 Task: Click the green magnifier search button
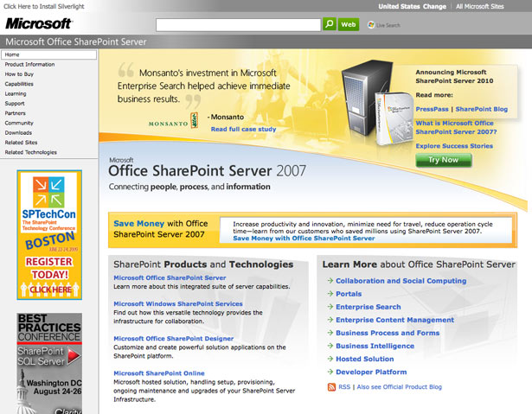[x=329, y=24]
